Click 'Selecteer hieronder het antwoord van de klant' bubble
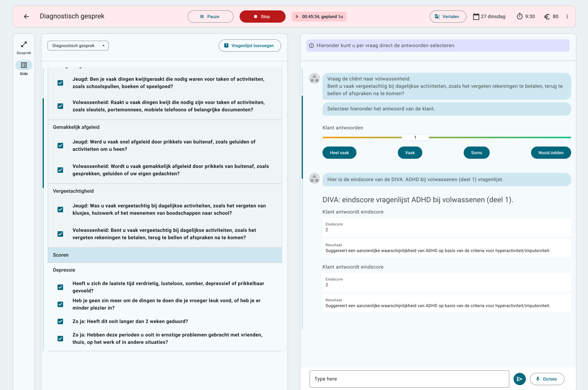588x390 pixels. coord(447,109)
